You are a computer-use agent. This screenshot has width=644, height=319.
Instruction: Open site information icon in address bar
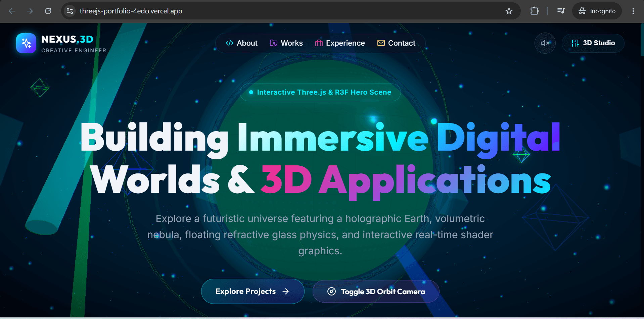70,11
